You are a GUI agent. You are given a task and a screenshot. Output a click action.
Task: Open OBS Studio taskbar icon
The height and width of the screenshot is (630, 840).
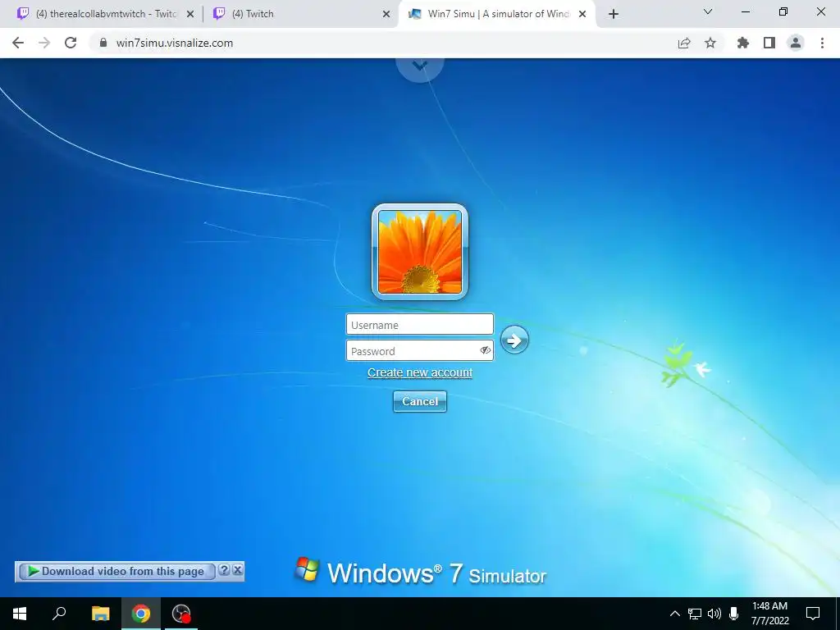tap(181, 614)
